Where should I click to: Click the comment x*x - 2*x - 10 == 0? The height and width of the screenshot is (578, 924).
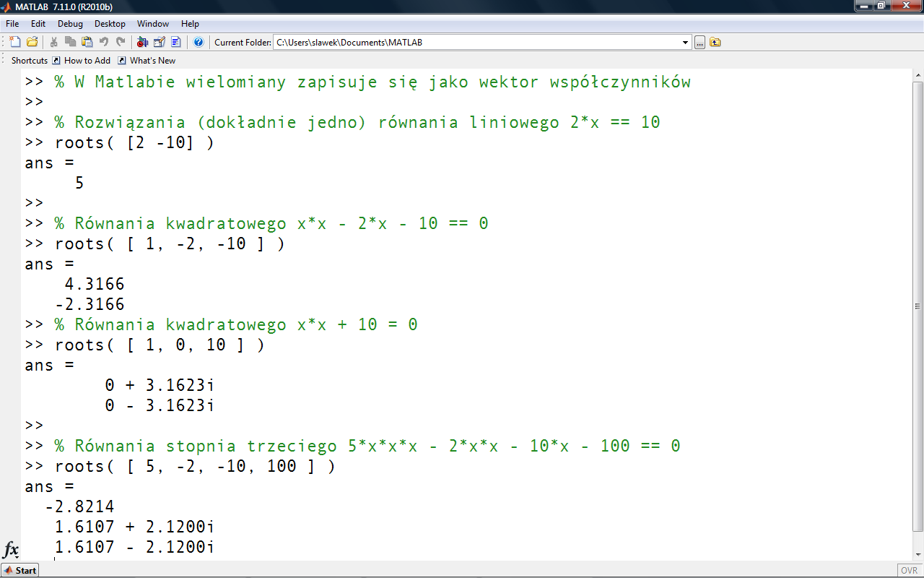coord(271,224)
